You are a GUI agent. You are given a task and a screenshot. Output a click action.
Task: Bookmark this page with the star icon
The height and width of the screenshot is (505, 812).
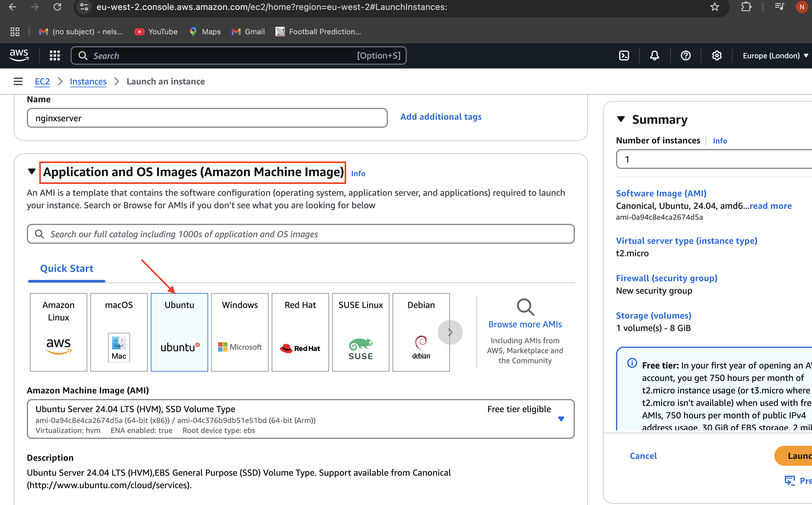click(x=714, y=7)
